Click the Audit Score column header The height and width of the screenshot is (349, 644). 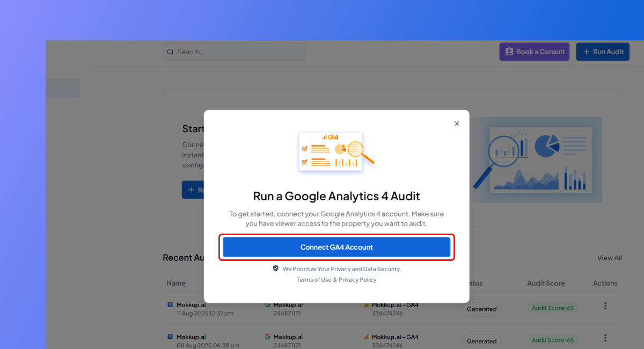point(545,283)
